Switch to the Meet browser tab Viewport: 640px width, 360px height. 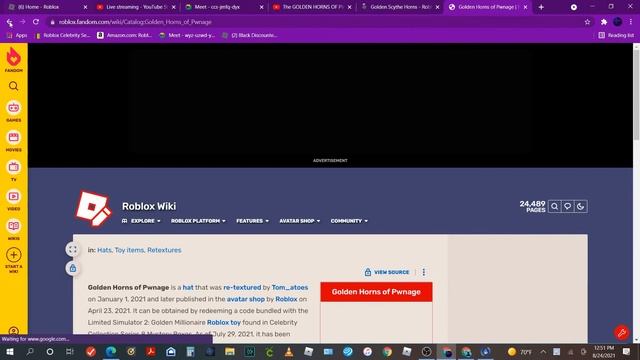click(223, 7)
